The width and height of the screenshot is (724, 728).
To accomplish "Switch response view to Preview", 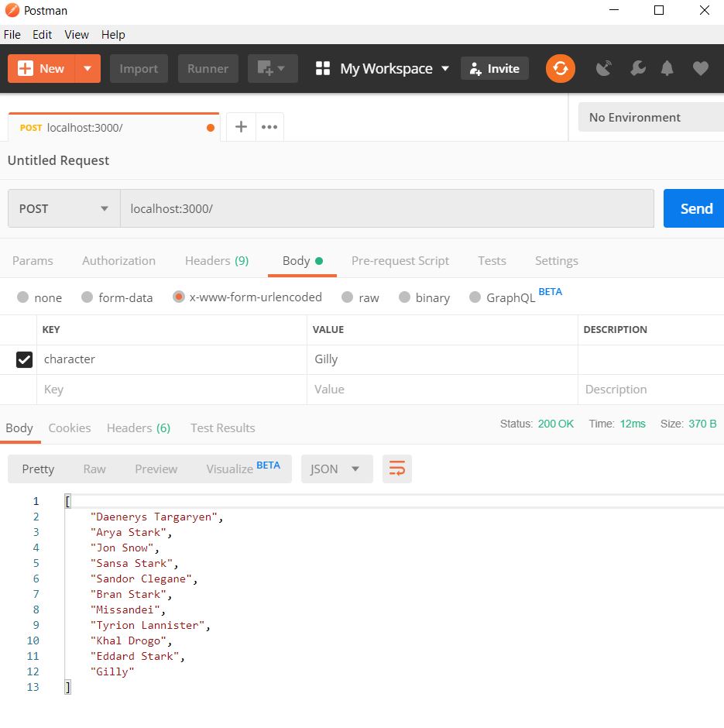I will click(x=156, y=469).
